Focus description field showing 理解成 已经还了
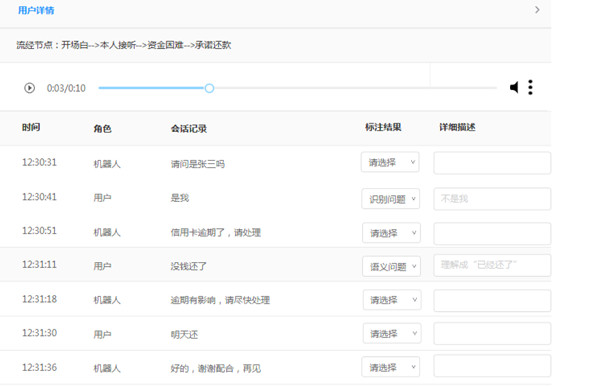 pos(492,266)
